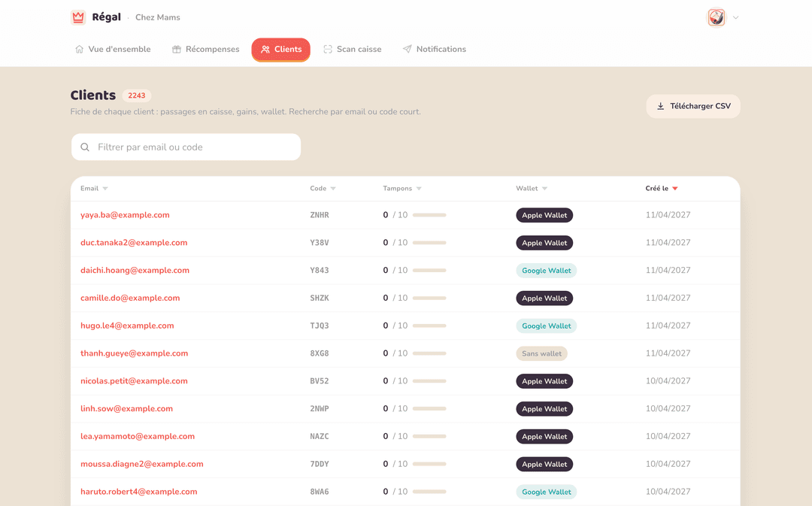Viewport: 812px width, 506px height.
Task: Click the Sans wallet badge for thanh.gueye
Action: point(541,353)
